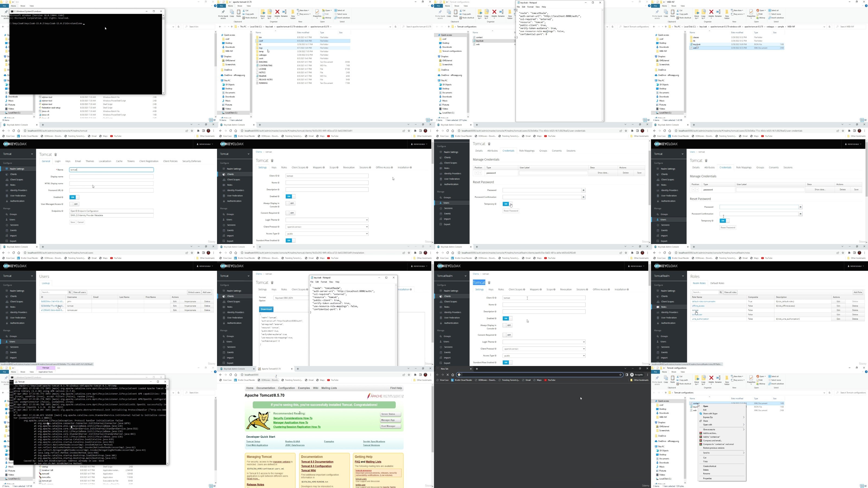
Task: Select webapps folder in apache-tomcat-8.5.70 Explorer
Action: [x=263, y=55]
